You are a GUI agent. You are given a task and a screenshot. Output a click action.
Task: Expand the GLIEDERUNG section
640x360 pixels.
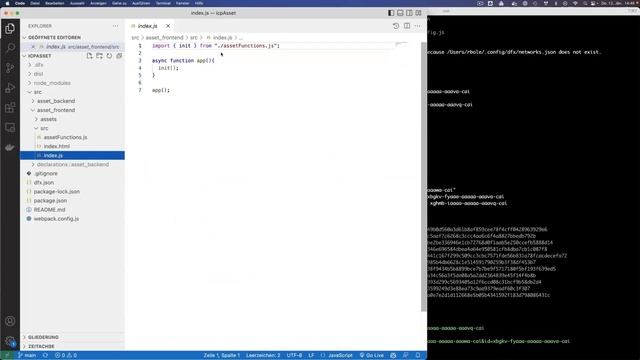click(72, 337)
